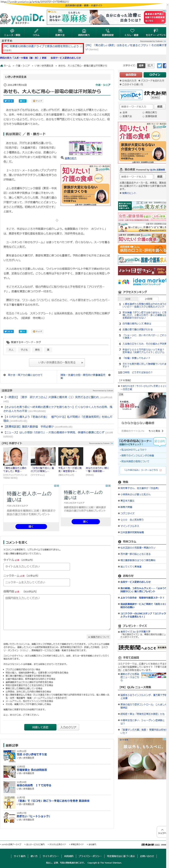Screen dimensions: 169x868
Task: Expand the 編集方針について section
Action: (x=99, y=637)
